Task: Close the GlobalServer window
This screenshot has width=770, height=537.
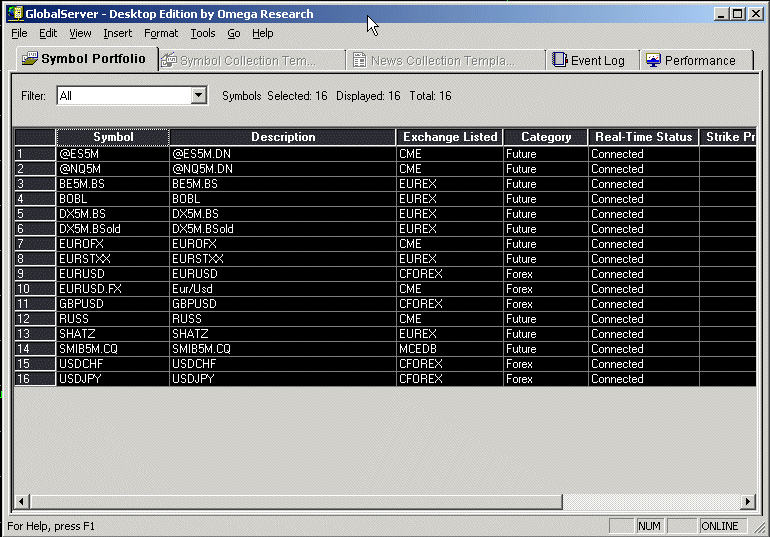Action: (756, 14)
